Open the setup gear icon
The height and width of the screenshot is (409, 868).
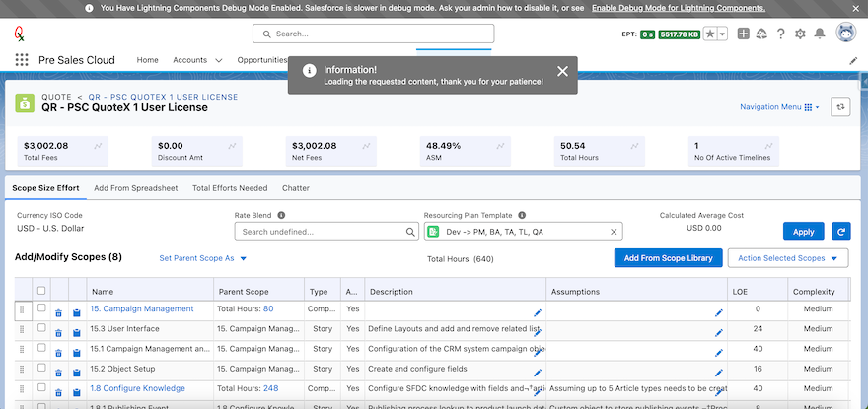[x=800, y=34]
